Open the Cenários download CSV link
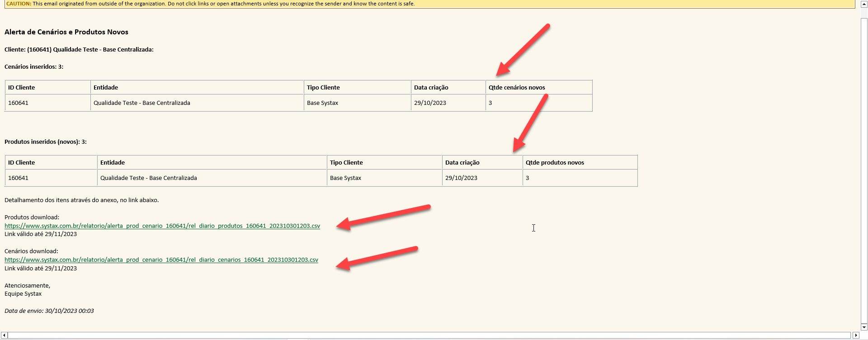Image resolution: width=868 pixels, height=340 pixels. point(161,260)
